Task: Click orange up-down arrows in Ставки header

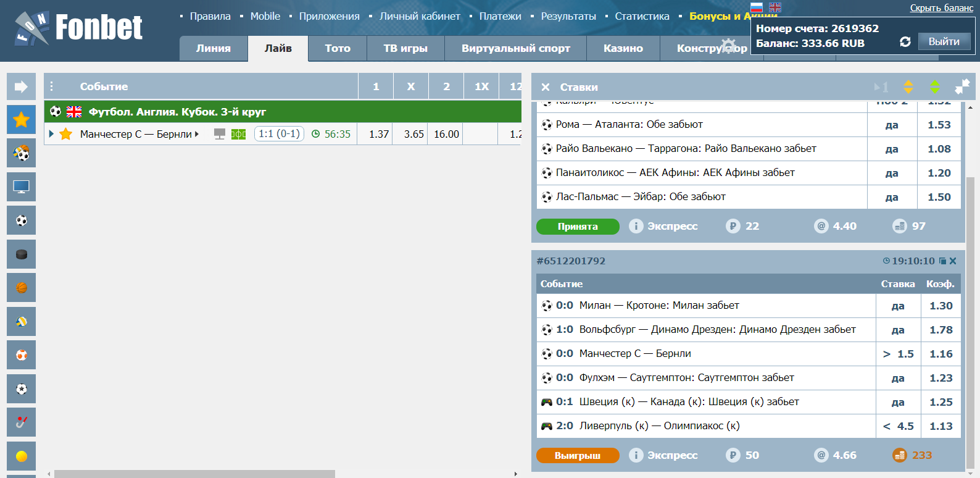Action: point(908,87)
